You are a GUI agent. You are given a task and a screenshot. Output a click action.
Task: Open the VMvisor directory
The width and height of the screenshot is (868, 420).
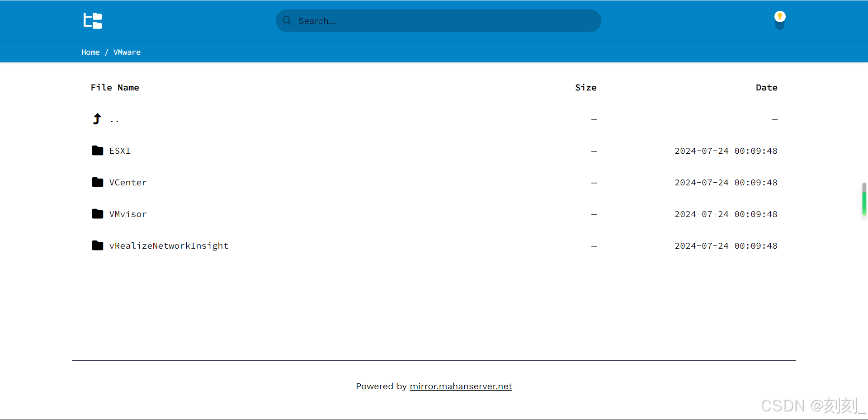[x=128, y=214]
